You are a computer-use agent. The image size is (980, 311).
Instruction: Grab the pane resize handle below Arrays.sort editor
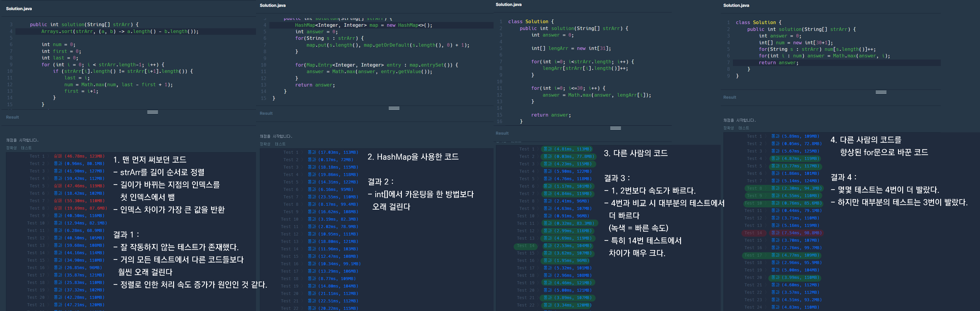point(153,112)
